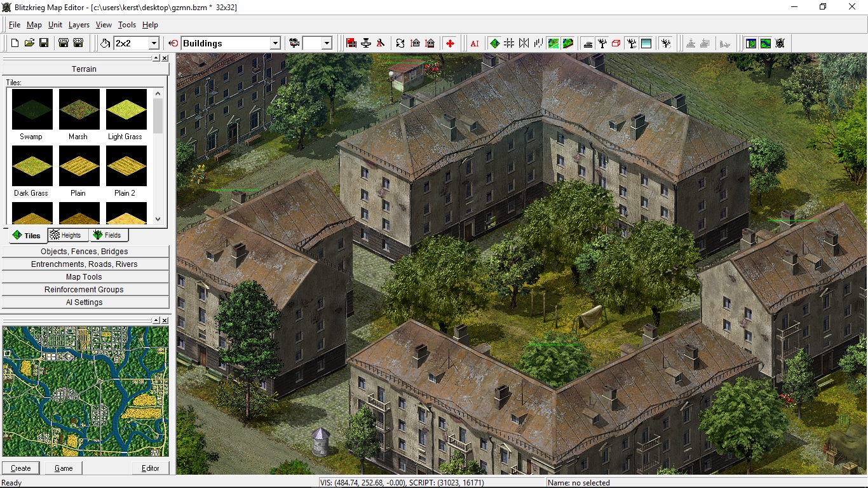868x488 pixels.
Task: Open a map file via folder icon
Action: click(x=29, y=43)
